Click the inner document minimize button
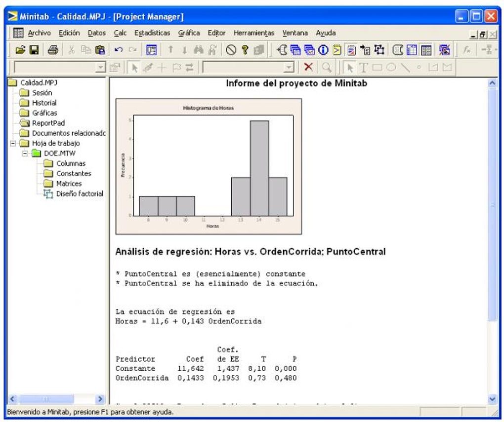Viewport: 504px width, 422px height. click(x=473, y=35)
